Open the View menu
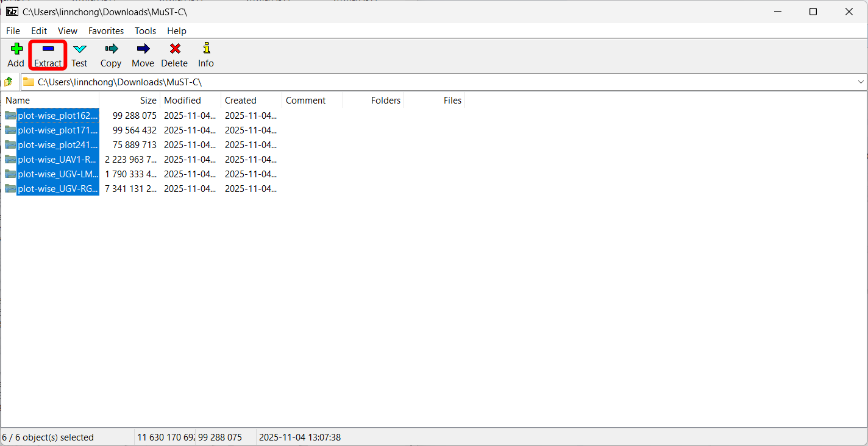This screenshot has height=446, width=868. pyautogui.click(x=68, y=31)
